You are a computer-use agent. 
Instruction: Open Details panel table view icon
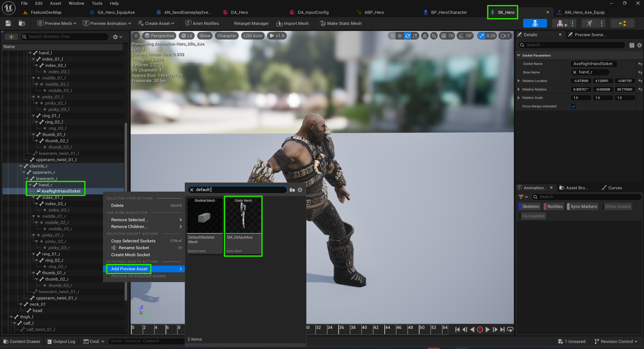[632, 45]
